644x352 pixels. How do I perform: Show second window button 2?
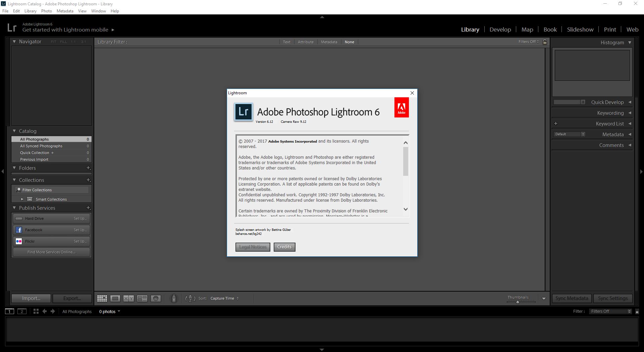(22, 311)
